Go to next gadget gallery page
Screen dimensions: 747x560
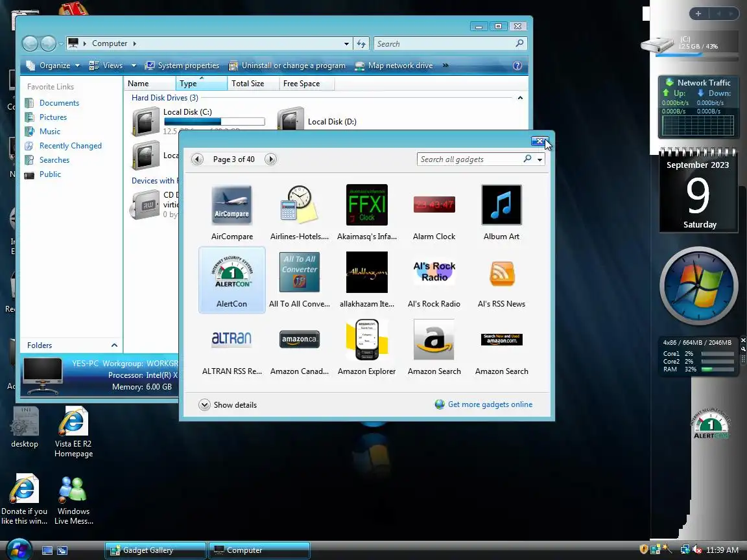pyautogui.click(x=270, y=159)
